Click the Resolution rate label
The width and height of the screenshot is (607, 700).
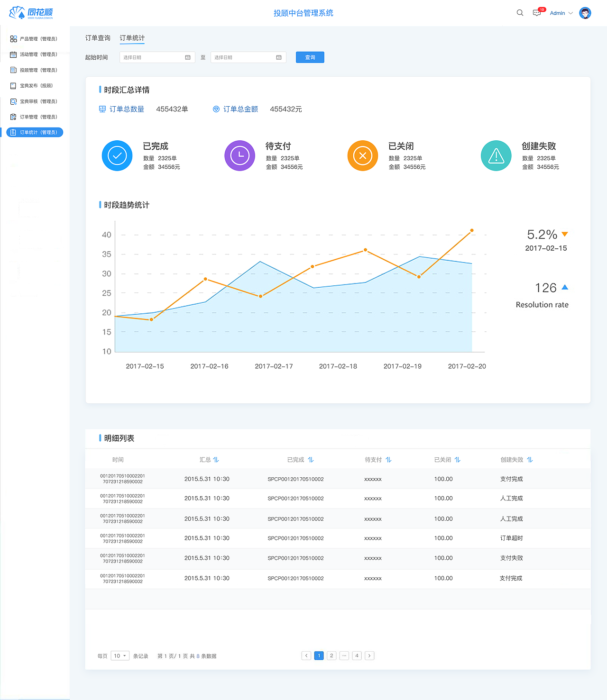click(542, 305)
